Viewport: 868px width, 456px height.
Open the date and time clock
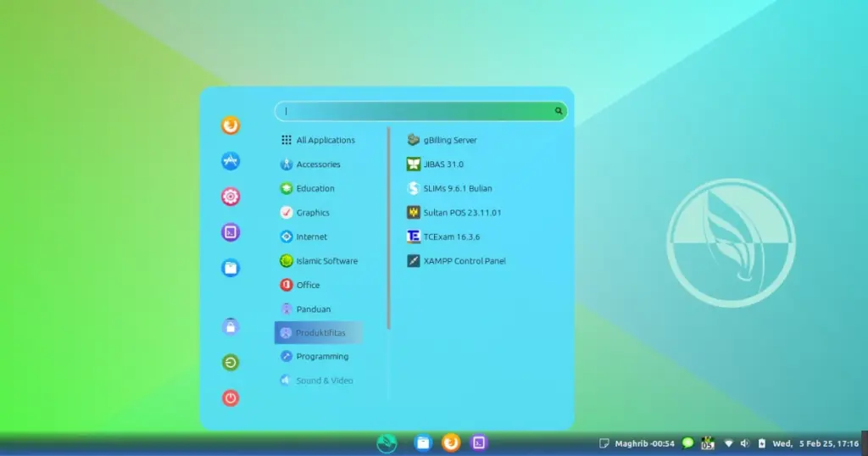pos(815,443)
